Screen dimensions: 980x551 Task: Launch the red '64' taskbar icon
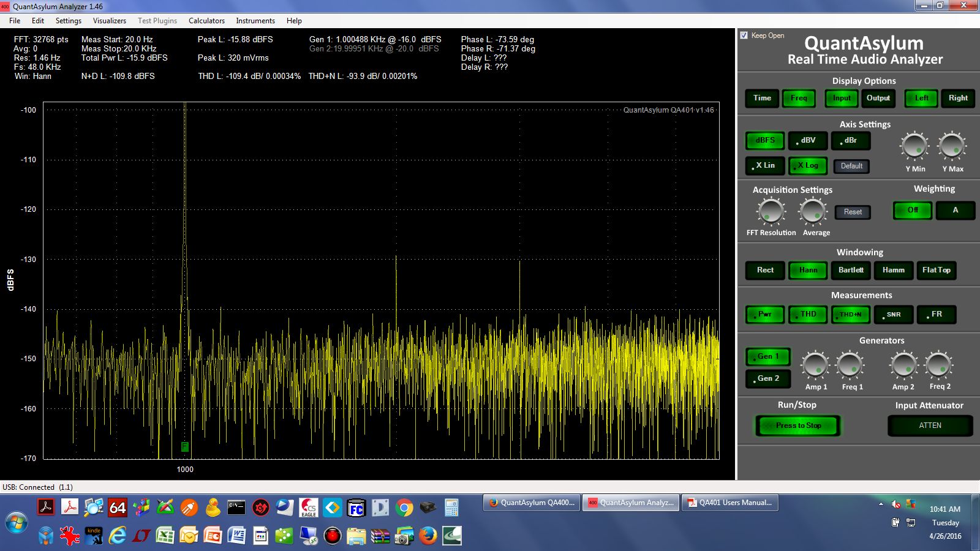[117, 508]
